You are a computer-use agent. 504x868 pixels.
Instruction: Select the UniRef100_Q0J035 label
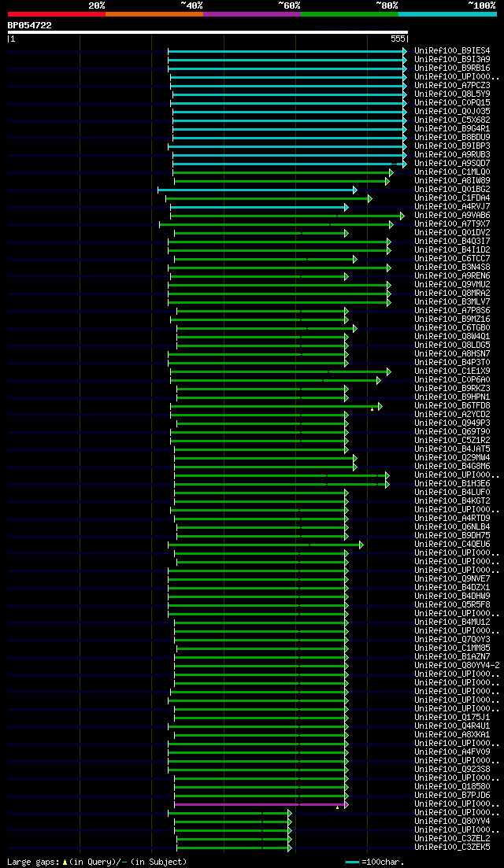tap(452, 111)
